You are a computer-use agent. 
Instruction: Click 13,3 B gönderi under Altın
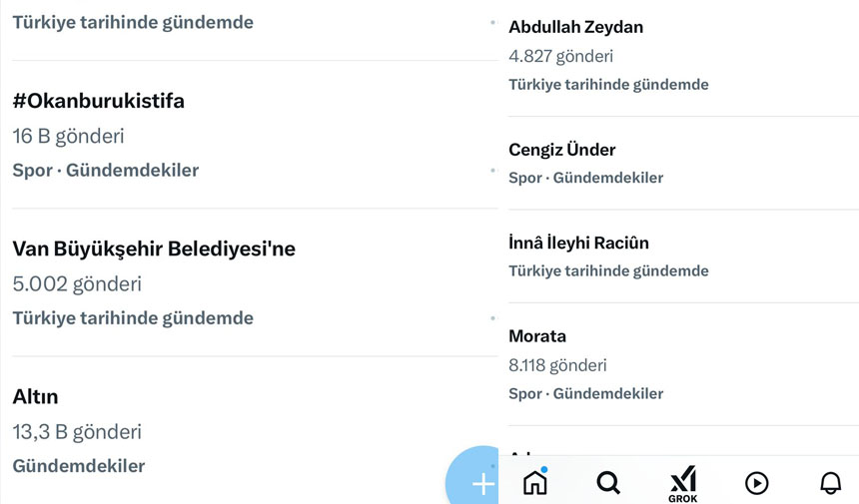(77, 432)
